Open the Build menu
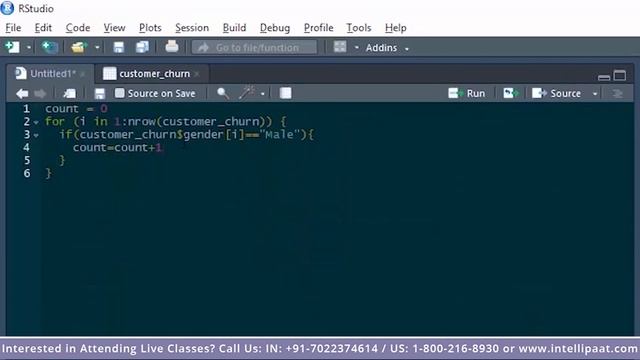 (234, 28)
